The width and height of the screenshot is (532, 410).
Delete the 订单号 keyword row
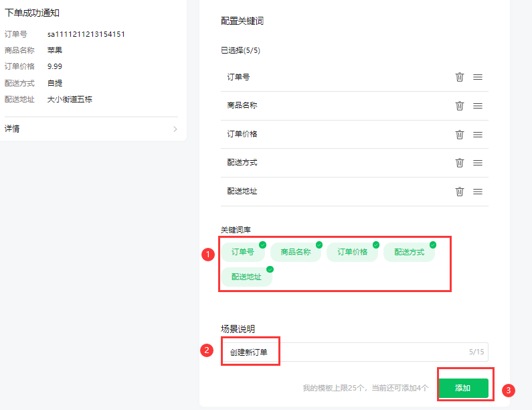[x=460, y=77]
